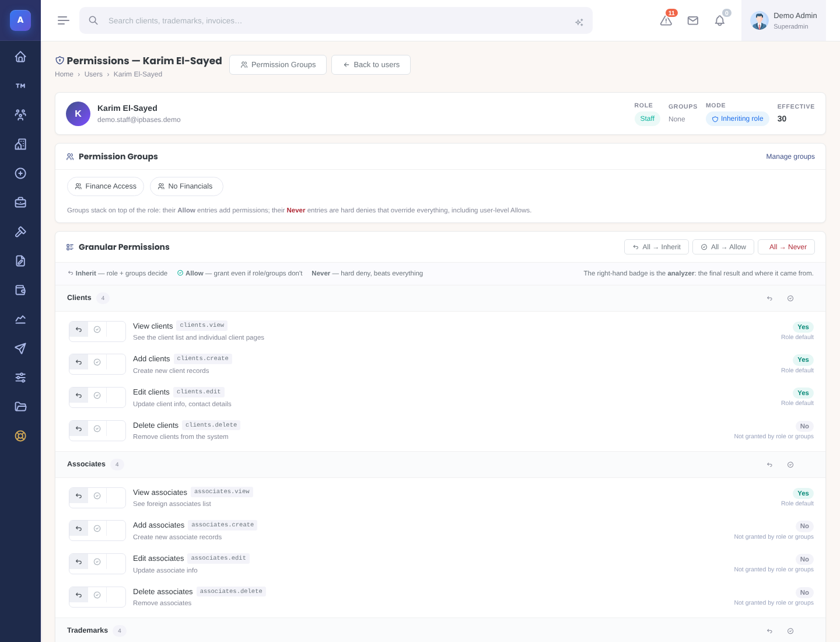This screenshot has width=840, height=642.
Task: Open the lifebuoy support sidebar icon
Action: [20, 436]
